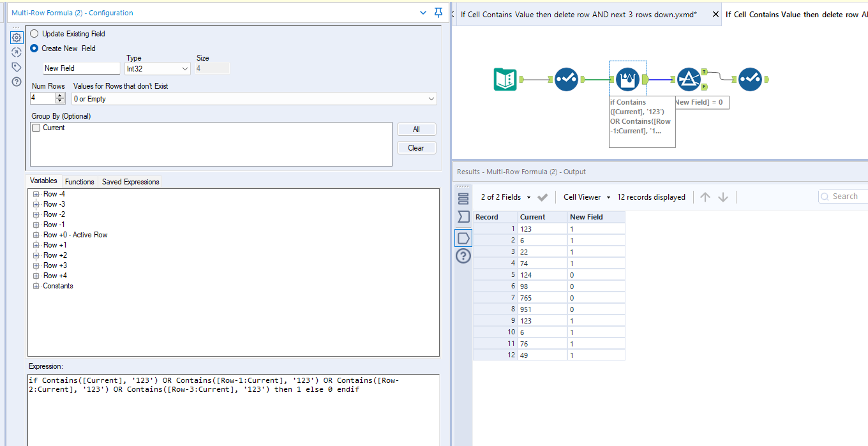Open the Annotation tag icon in the sidebar

(17, 67)
